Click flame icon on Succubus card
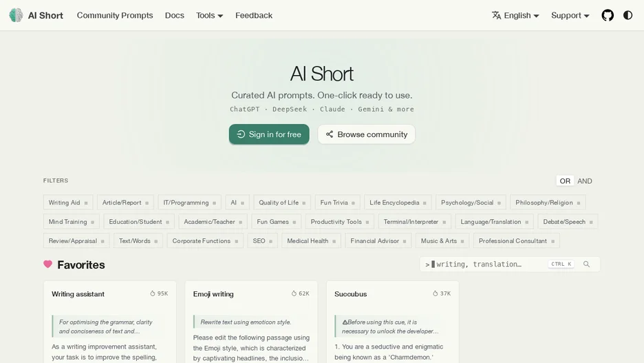Image resolution: width=644 pixels, height=363 pixels. pyautogui.click(x=435, y=293)
